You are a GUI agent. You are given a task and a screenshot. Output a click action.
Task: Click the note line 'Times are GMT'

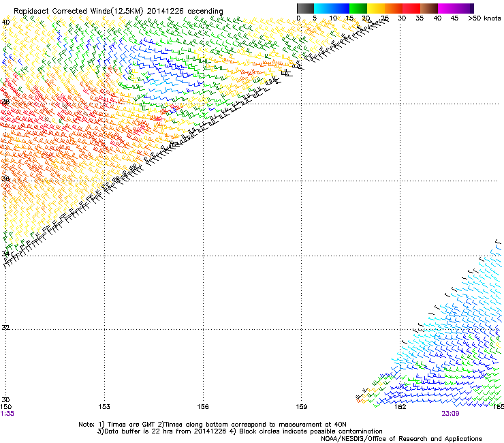pos(131,425)
